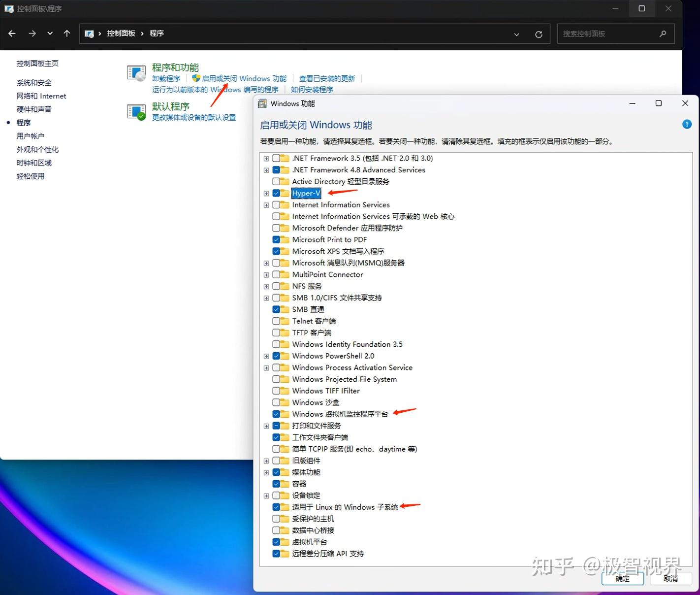Click the 确定 button to confirm
Screen dimensions: 700x595
[x=622, y=579]
